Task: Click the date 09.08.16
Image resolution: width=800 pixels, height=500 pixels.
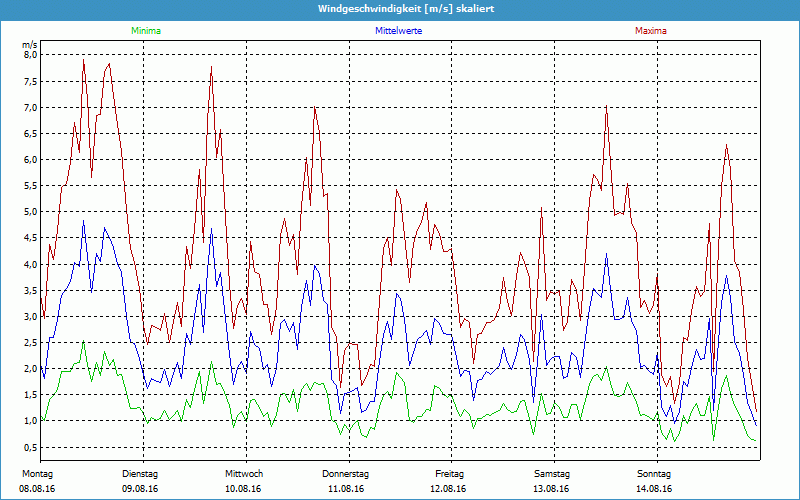Action: click(x=140, y=489)
